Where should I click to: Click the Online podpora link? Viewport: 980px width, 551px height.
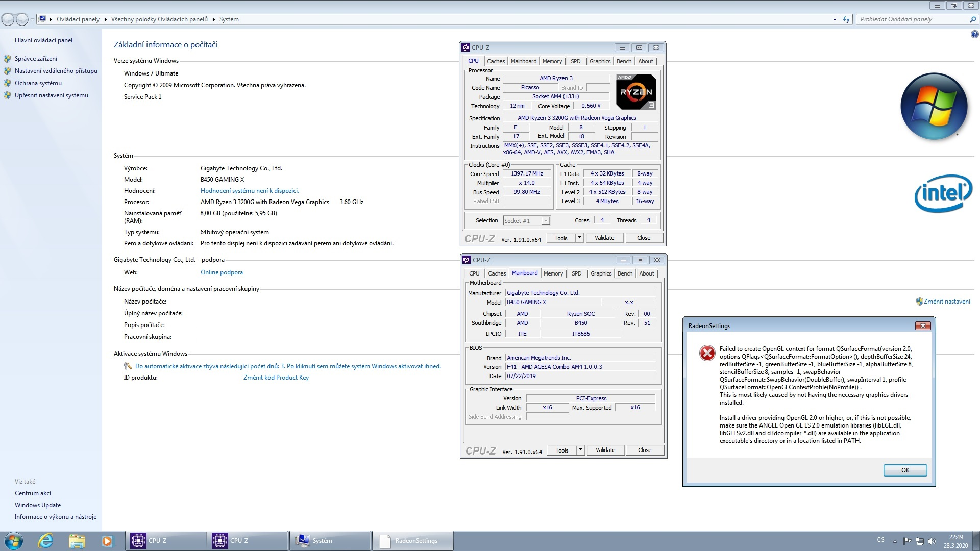(x=222, y=272)
